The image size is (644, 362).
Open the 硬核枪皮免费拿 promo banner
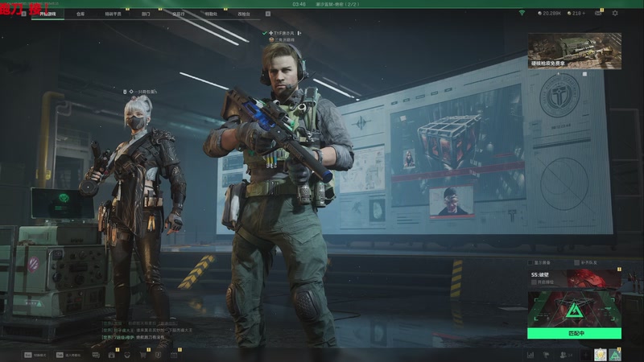click(574, 51)
